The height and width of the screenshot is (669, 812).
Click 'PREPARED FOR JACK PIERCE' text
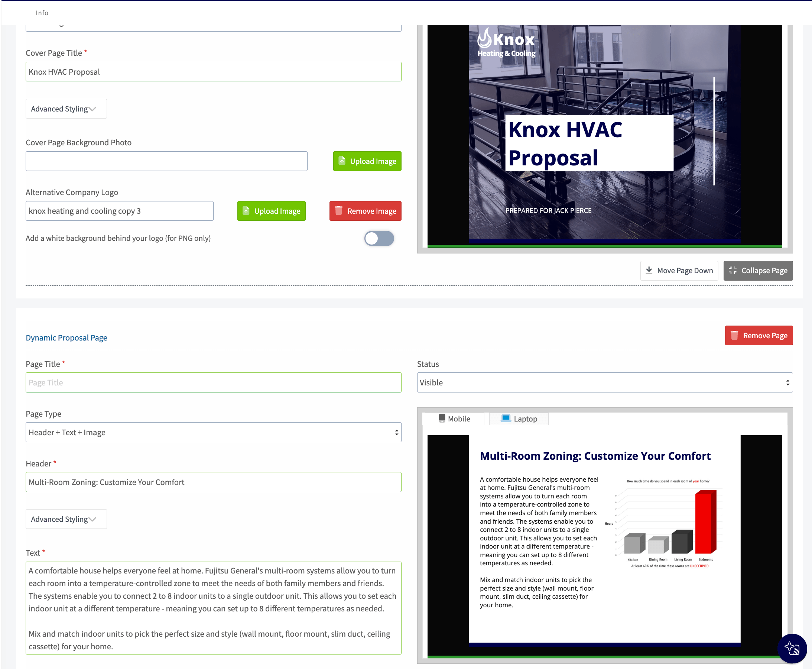[548, 210]
